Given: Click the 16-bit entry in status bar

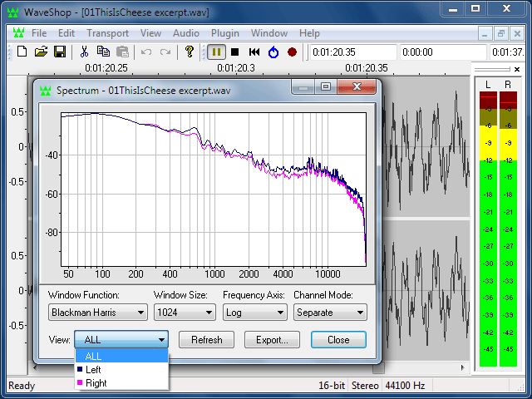Looking at the screenshot, I should tap(332, 386).
